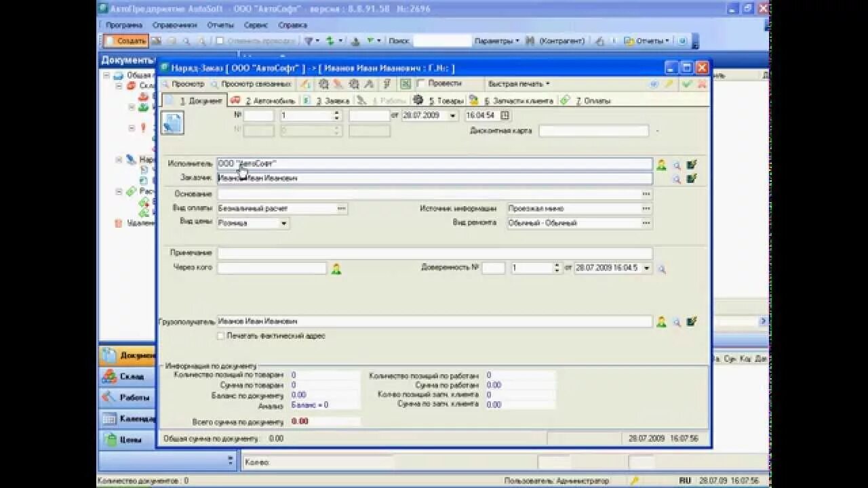Click the document number spinner arrows

coord(336,116)
